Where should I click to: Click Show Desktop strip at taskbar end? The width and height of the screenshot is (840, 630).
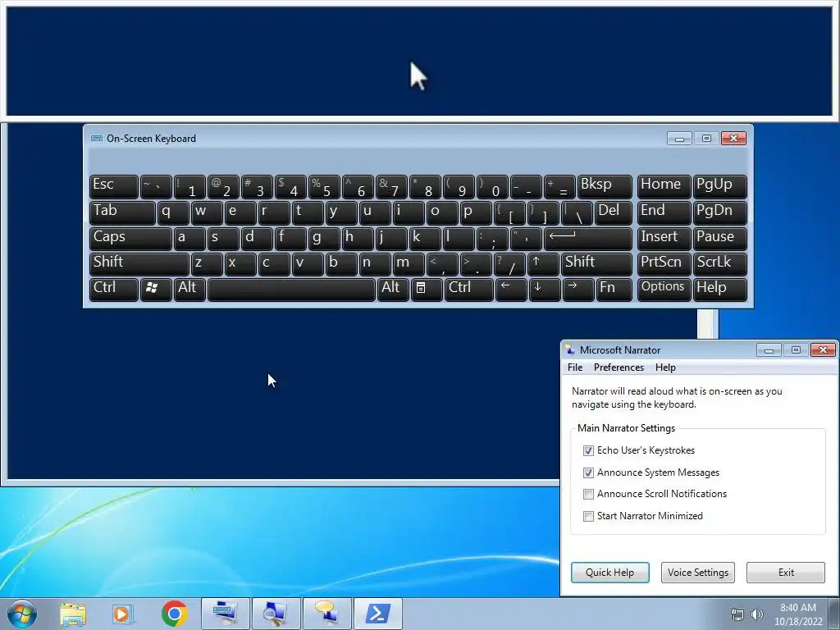coord(834,614)
